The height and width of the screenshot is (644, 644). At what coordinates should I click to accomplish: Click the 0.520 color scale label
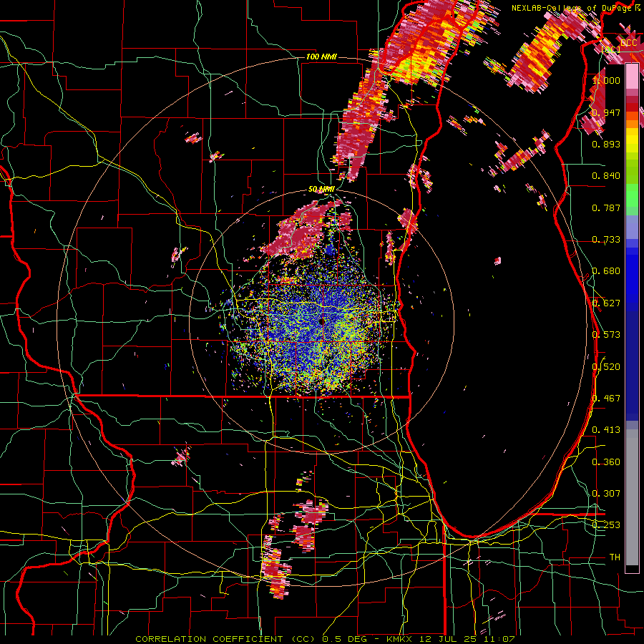tap(606, 367)
